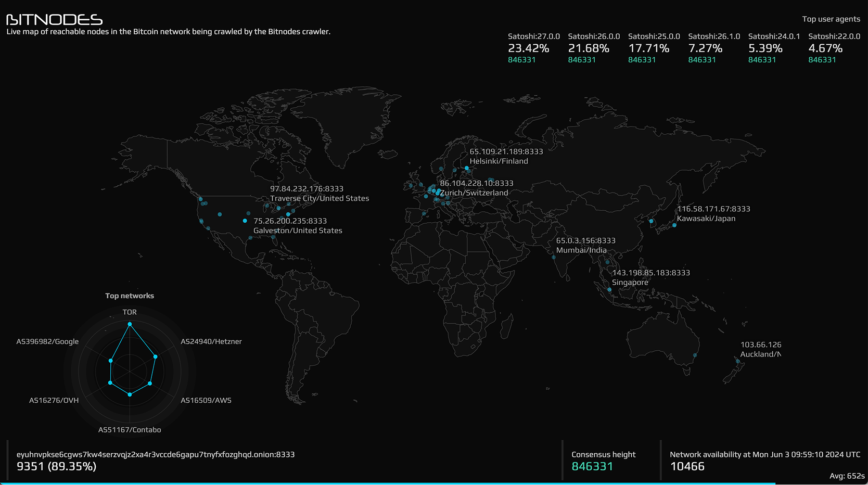868x485 pixels.
Task: Click the Satoshi:26.1.0 user agent label
Action: pos(714,36)
